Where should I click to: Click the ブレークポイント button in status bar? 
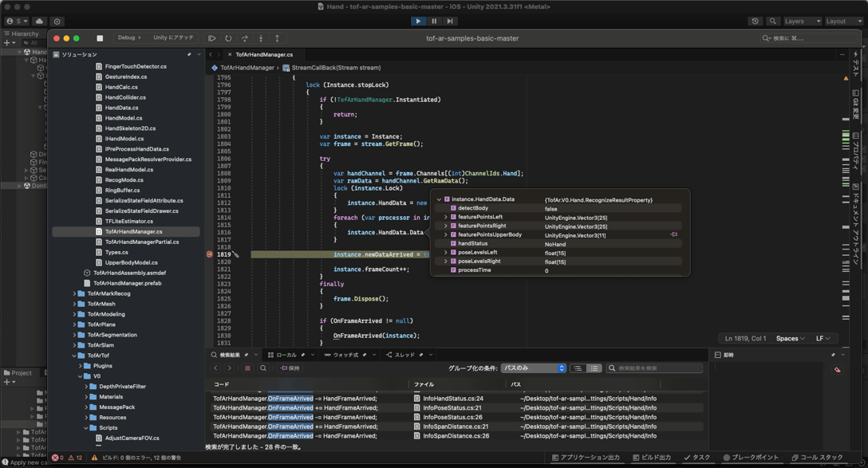[x=750, y=458]
